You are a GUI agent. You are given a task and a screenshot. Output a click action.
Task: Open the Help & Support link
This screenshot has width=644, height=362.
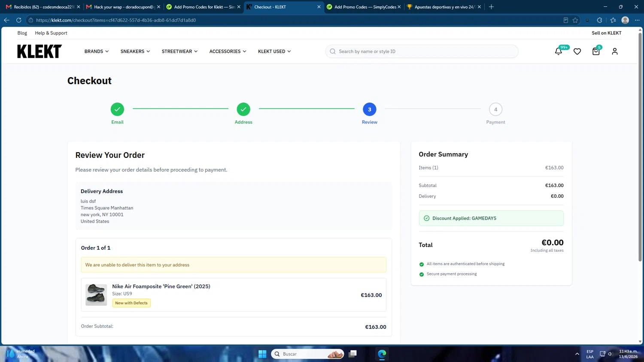point(51,33)
